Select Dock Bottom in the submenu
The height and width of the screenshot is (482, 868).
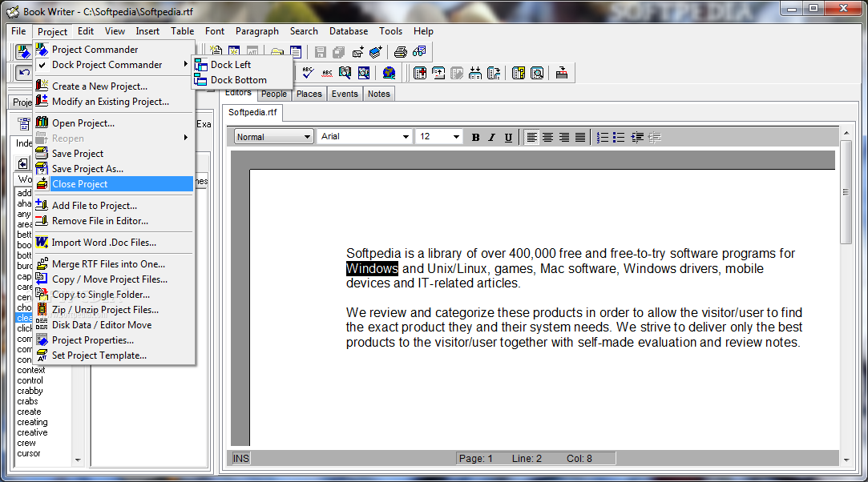tap(243, 79)
